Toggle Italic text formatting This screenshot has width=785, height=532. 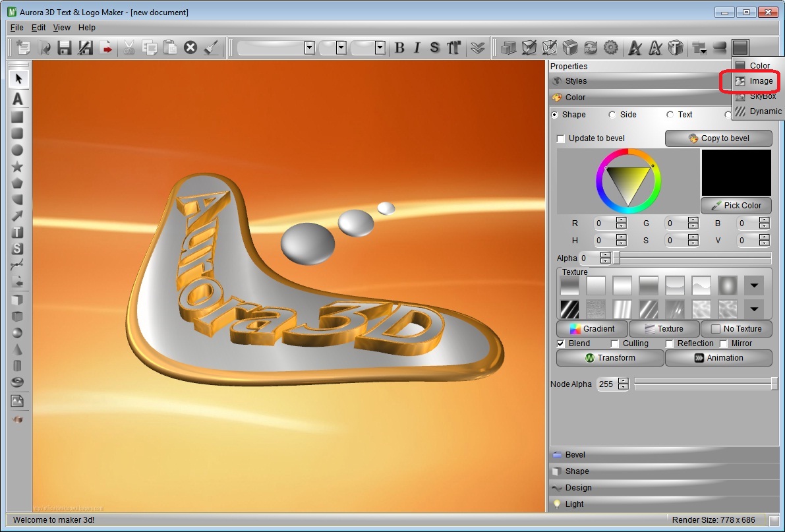(x=417, y=47)
